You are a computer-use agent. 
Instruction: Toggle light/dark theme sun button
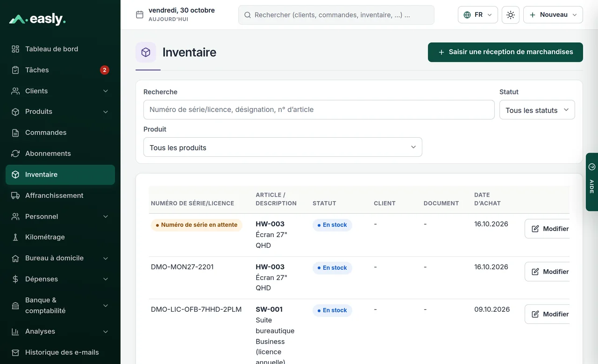[x=511, y=15]
